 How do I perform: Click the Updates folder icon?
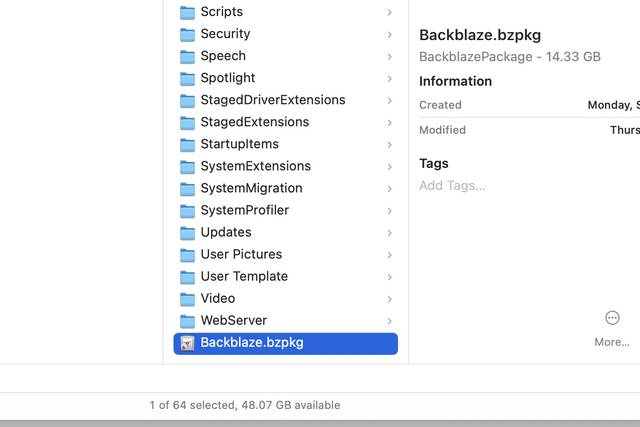[x=187, y=232]
